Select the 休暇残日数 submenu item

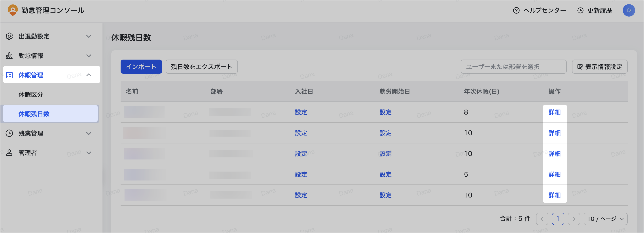click(x=34, y=114)
